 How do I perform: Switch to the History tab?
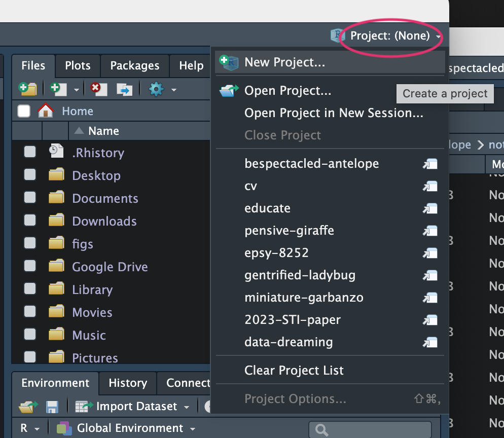pos(127,383)
